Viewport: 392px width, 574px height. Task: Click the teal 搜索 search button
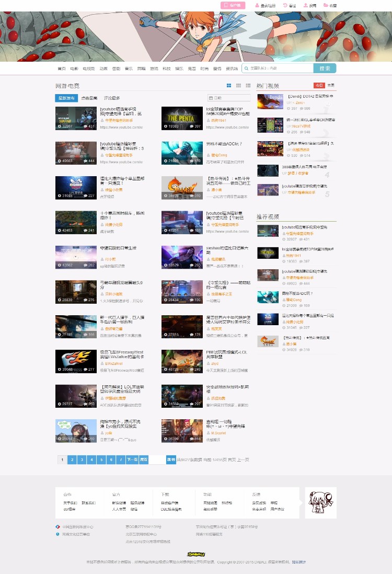pyautogui.click(x=325, y=68)
